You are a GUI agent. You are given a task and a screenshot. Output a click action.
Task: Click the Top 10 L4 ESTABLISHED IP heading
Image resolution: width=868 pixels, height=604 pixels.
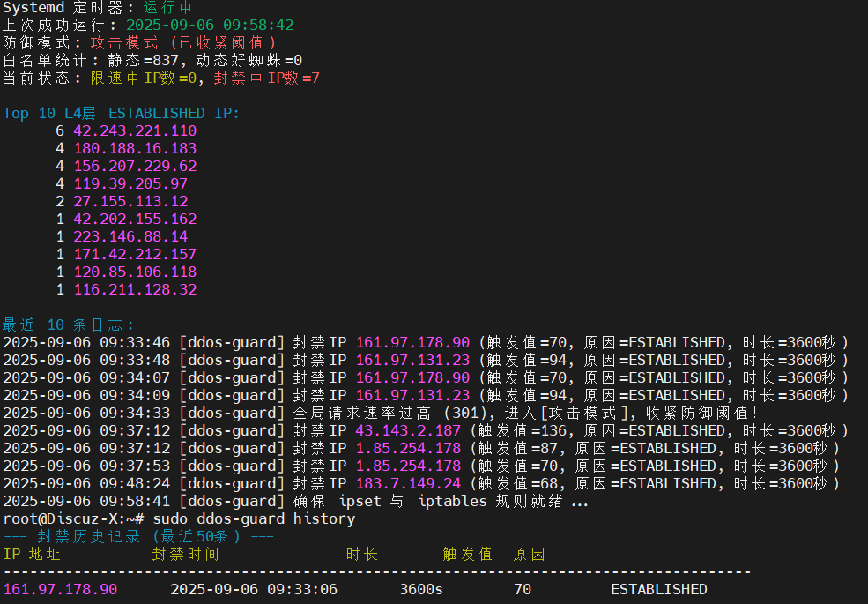pyautogui.click(x=122, y=113)
